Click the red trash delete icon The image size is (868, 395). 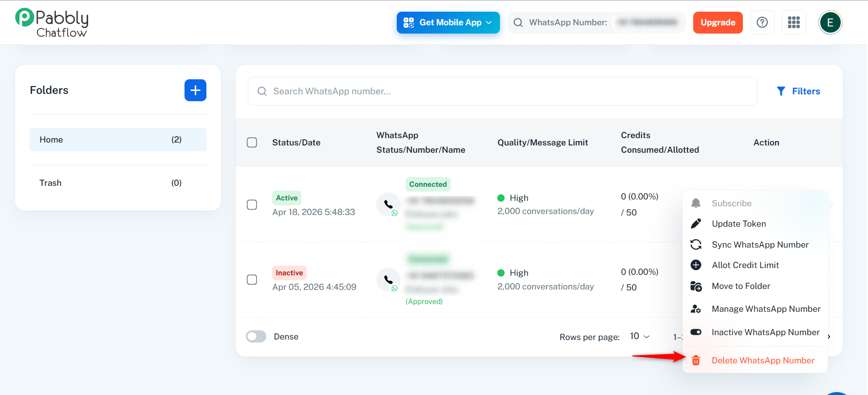pos(696,360)
